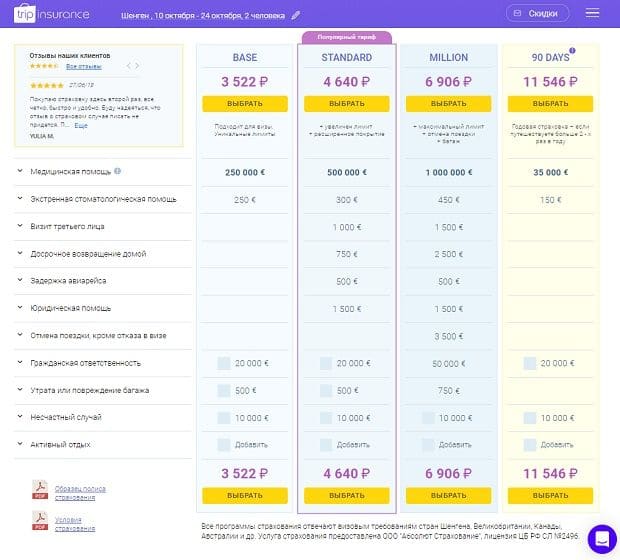This screenshot has width=620, height=560.
Task: Click the PDF icon for Условия страхования
Action: (x=41, y=520)
